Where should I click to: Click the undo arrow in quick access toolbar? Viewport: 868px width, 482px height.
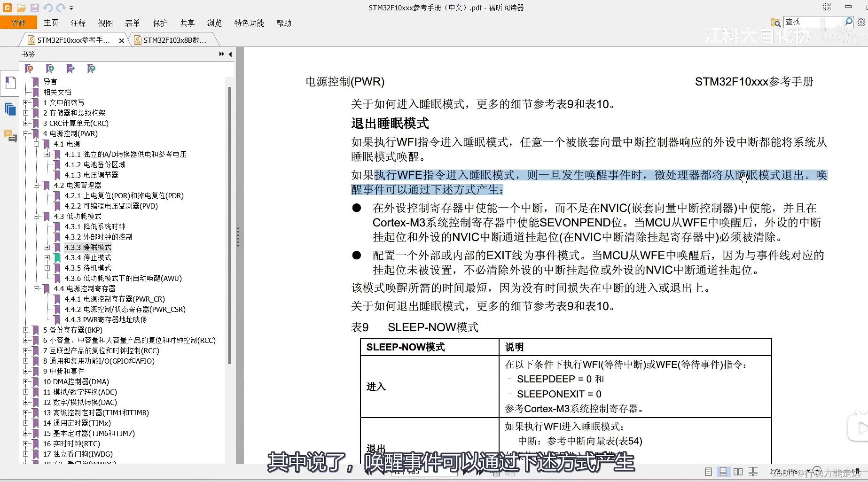tap(48, 8)
